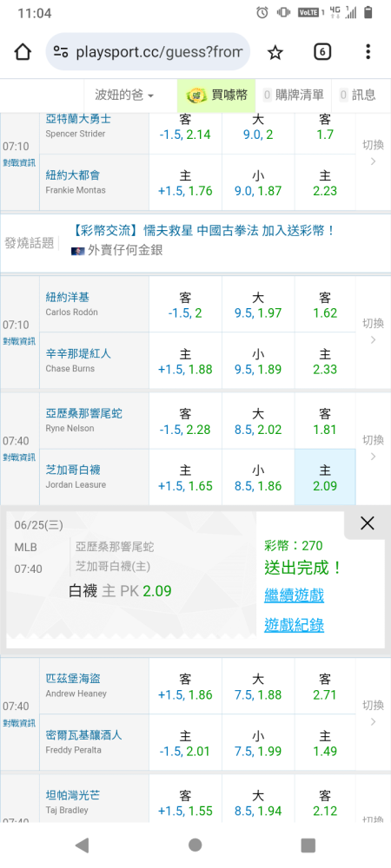Screen dimensions: 391x868
Task: Click 遊戲紀錄 link
Action: click(294, 626)
